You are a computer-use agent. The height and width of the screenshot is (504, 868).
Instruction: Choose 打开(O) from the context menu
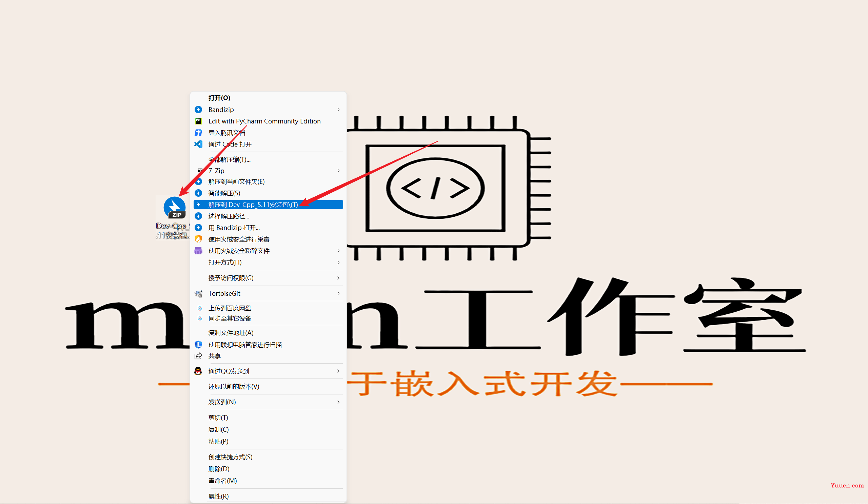pos(268,98)
